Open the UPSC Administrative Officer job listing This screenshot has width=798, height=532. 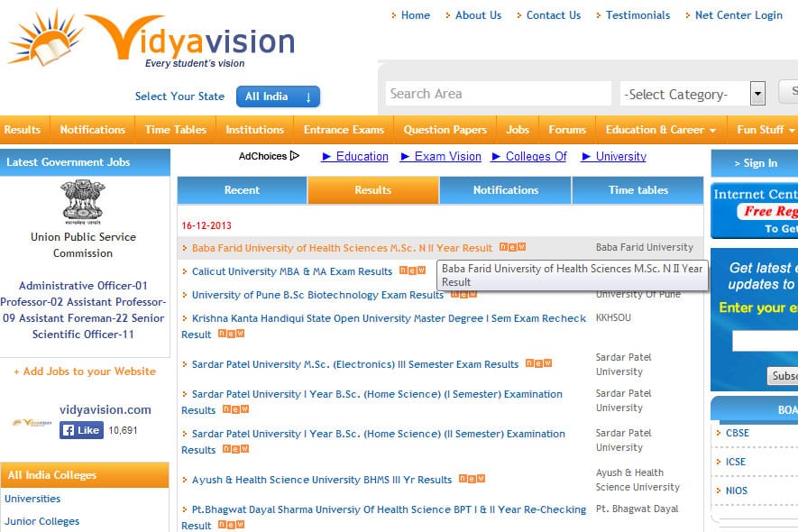click(83, 309)
